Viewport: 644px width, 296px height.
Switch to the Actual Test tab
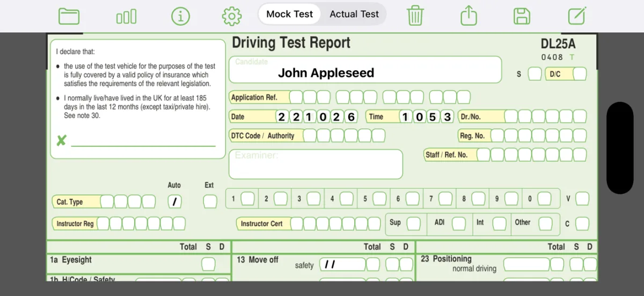[354, 14]
